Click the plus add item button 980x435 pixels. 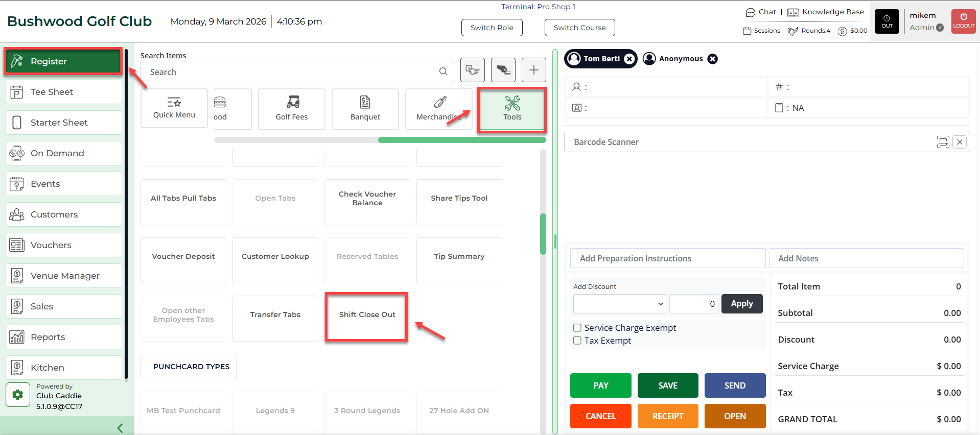tap(533, 70)
